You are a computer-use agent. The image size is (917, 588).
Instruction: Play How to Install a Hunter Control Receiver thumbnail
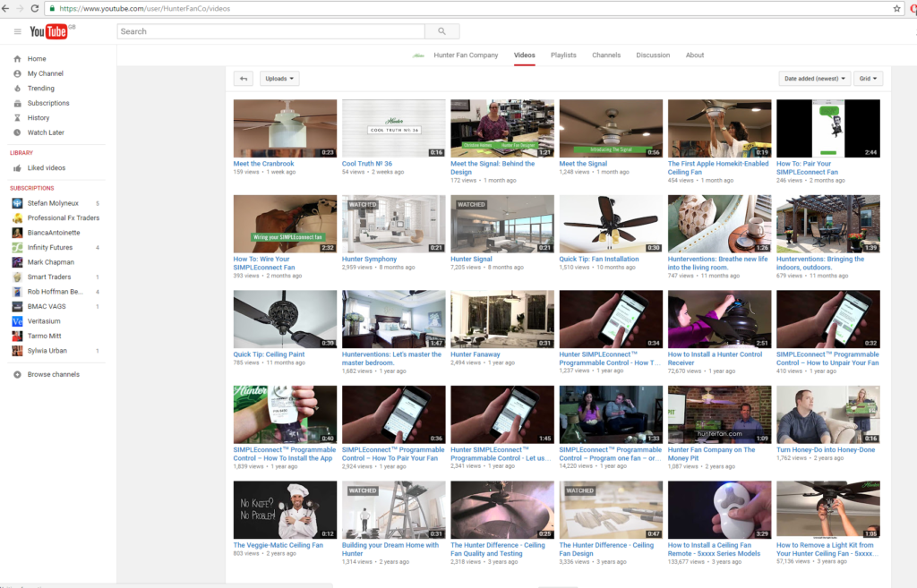719,320
